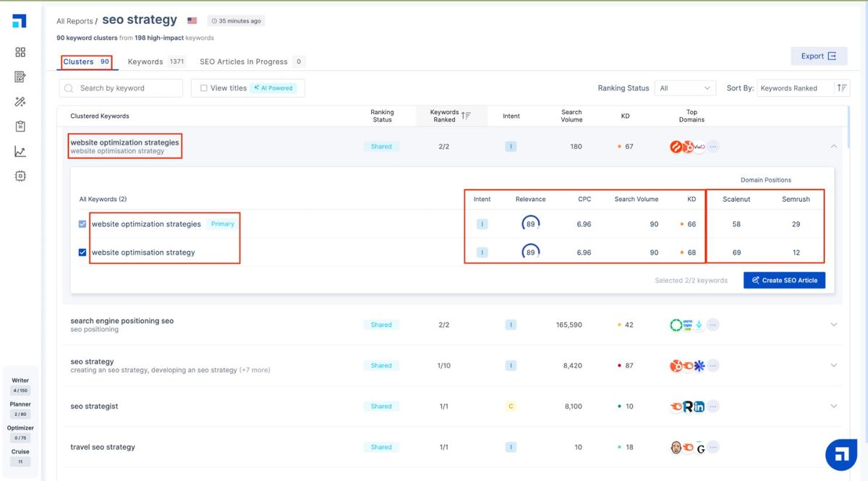The image size is (868, 481).
Task: Click more domains icon in seo strategist row
Action: click(713, 406)
